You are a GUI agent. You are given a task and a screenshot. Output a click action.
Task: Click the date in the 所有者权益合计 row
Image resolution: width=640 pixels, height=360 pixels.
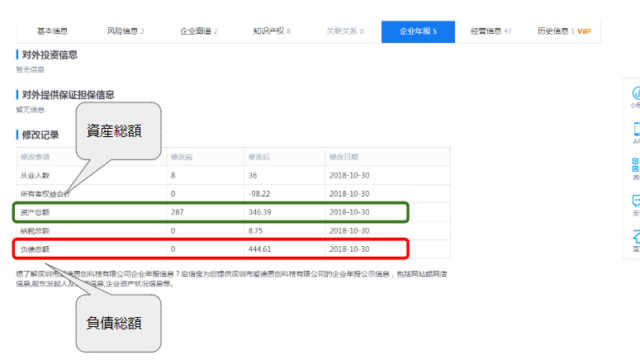point(349,194)
